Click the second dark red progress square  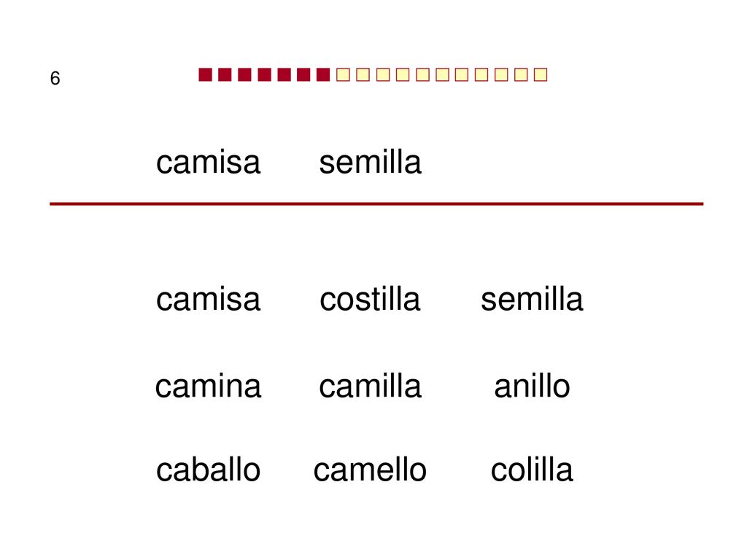pyautogui.click(x=225, y=75)
